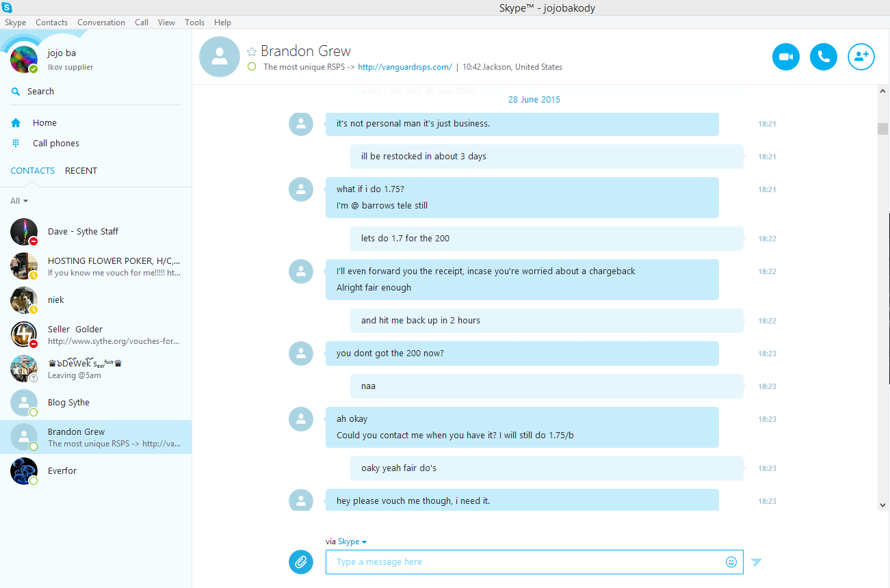Open chat with Dave - Sythe Staff
This screenshot has width=890, height=588.
point(96,232)
